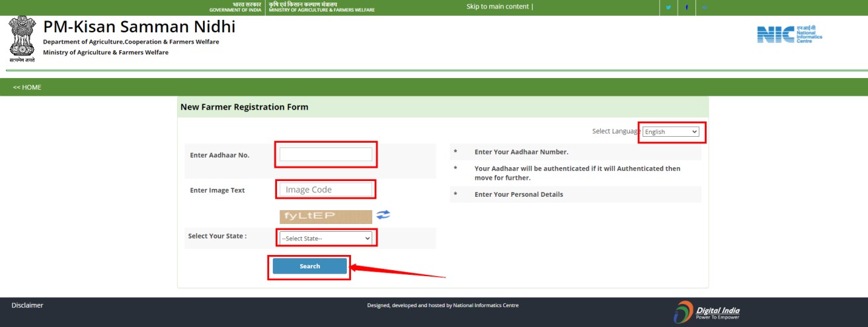Click the New Farmer Registration Form heading
This screenshot has width=868, height=327.
pos(245,107)
